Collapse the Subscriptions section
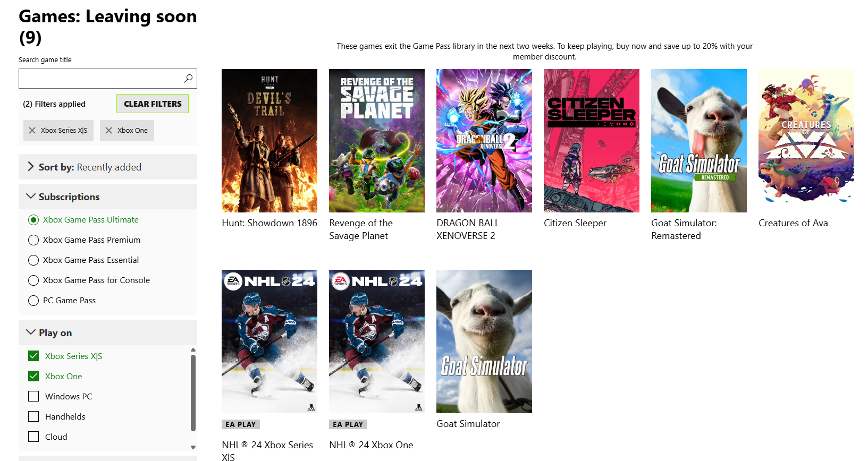The height and width of the screenshot is (461, 868). 108,197
